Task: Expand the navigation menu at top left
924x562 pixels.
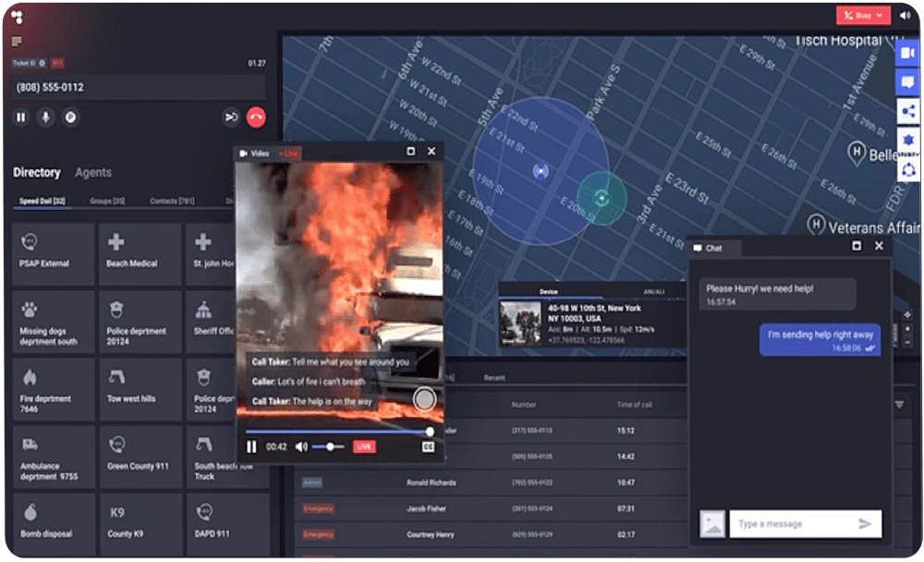Action: tap(17, 41)
